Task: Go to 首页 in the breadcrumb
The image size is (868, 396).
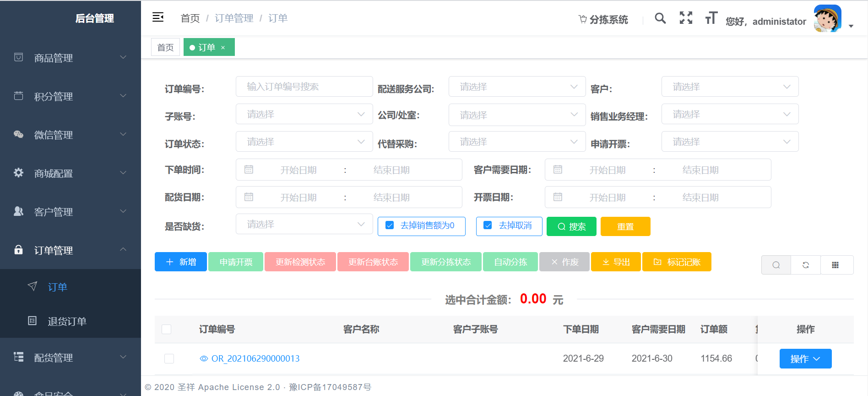Action: point(190,18)
